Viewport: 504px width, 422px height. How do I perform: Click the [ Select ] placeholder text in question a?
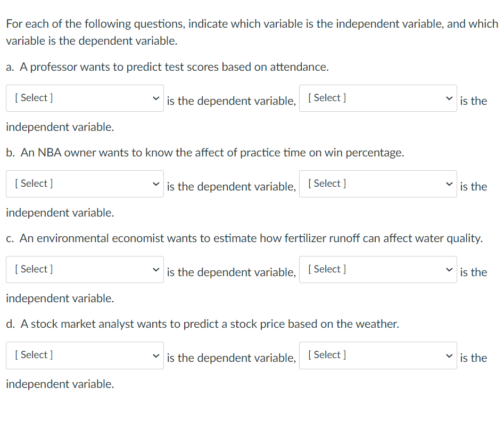coord(34,97)
